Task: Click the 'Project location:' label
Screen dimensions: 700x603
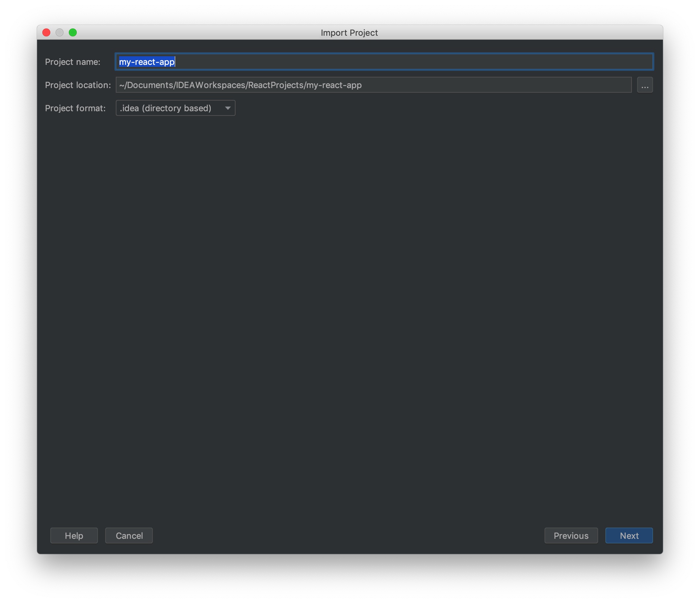Action: pos(78,85)
